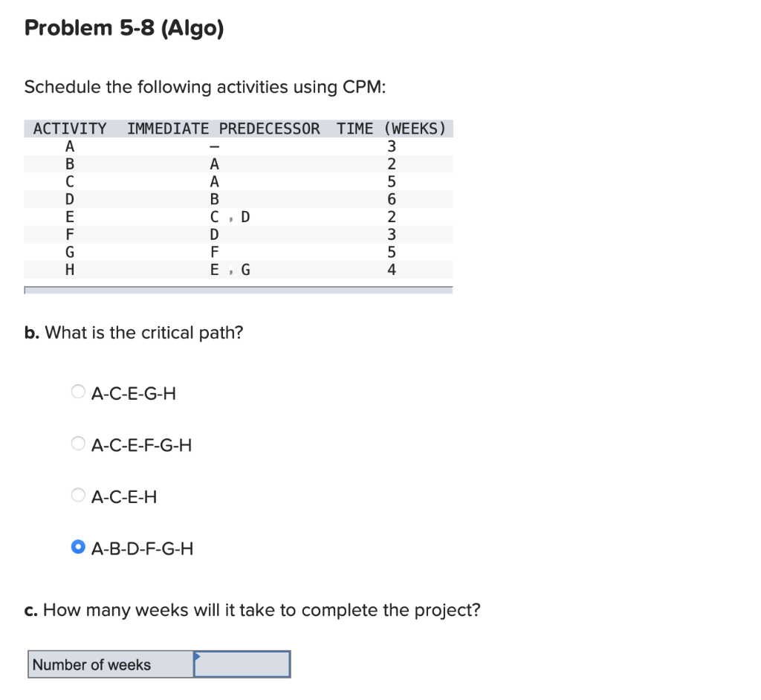Select the A-C-E-F-G-H radio option
Viewport: 761px width, 700px height.
(x=78, y=444)
